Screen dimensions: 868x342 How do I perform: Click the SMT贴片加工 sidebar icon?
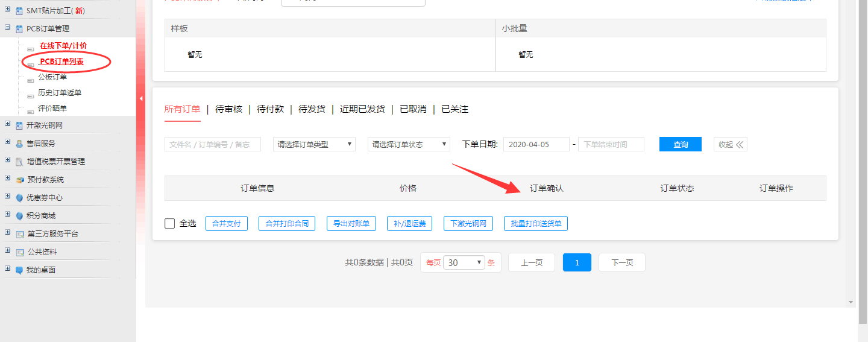[x=19, y=11]
